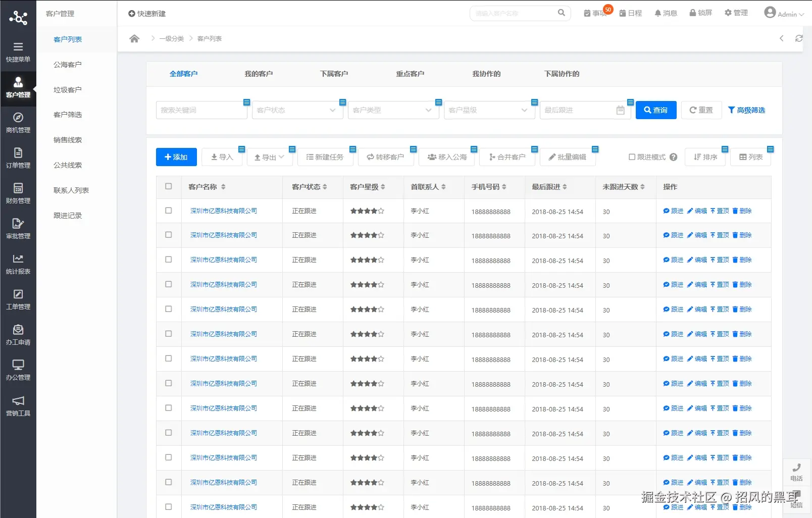This screenshot has width=812, height=518.
Task: Switch to 我协作的 tab
Action: tap(486, 74)
